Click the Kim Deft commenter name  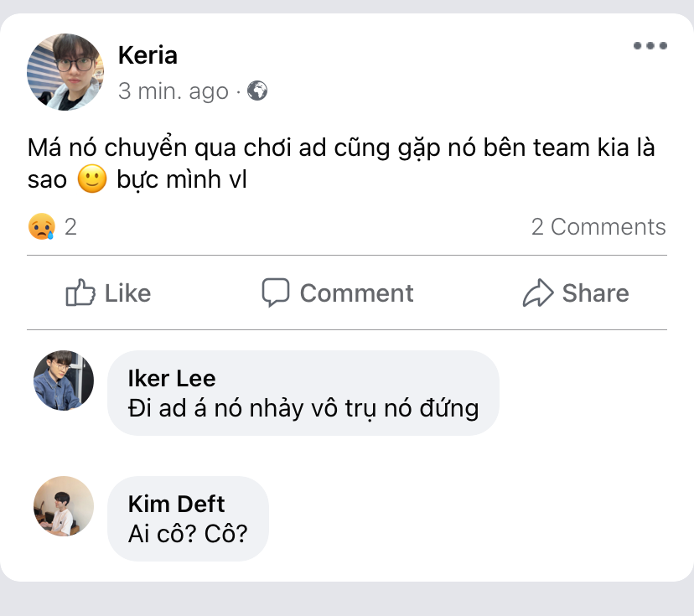pos(177,504)
